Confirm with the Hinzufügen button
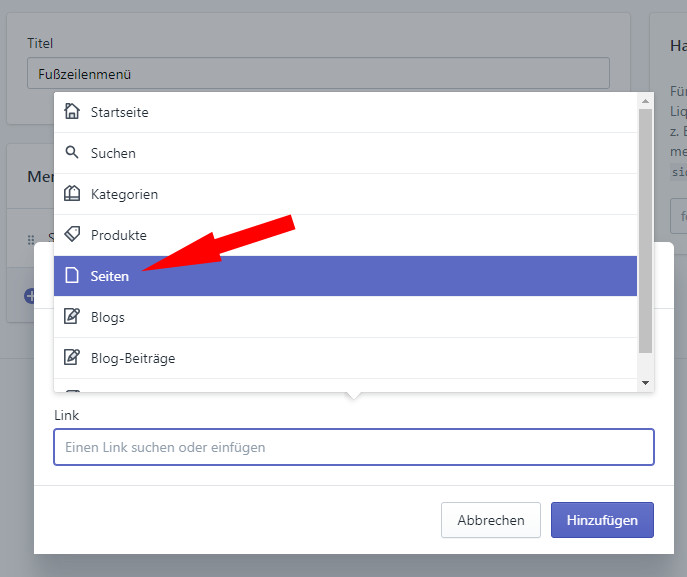687x577 pixels. pyautogui.click(x=602, y=520)
